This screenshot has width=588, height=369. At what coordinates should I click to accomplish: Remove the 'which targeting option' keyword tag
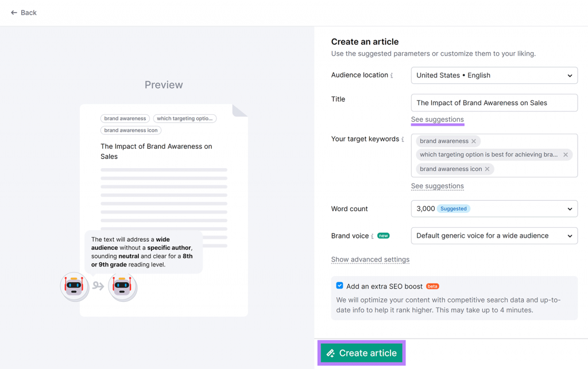coord(566,155)
